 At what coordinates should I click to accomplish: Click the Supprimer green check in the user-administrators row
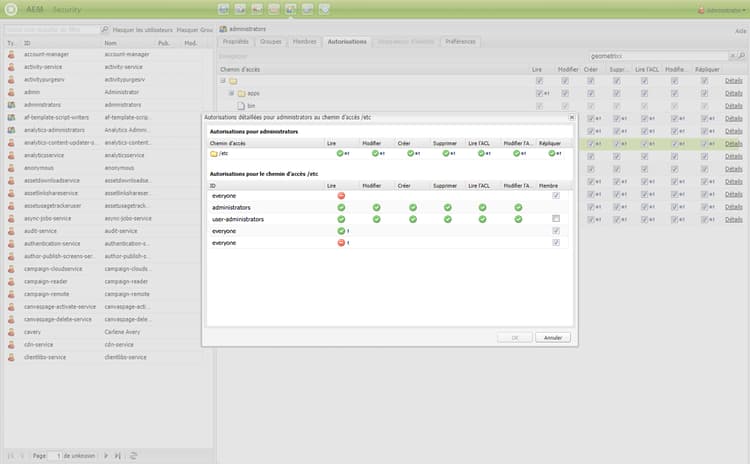pos(448,219)
